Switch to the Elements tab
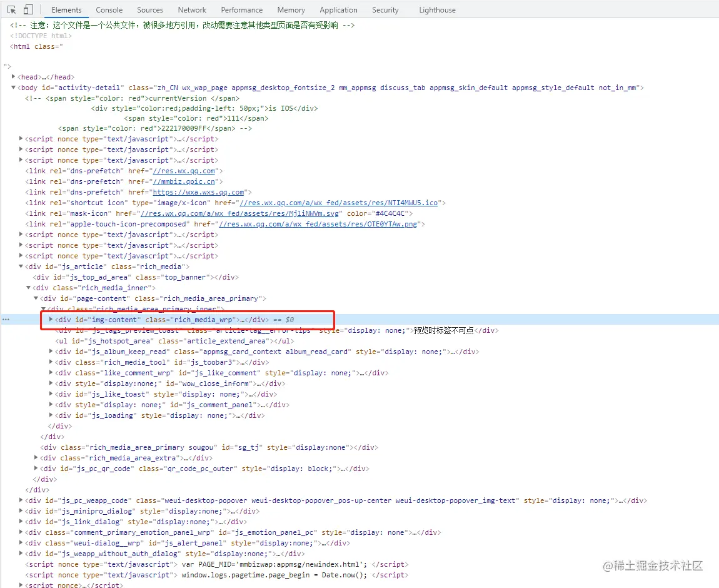Image resolution: width=719 pixels, height=588 pixels. pos(66,9)
